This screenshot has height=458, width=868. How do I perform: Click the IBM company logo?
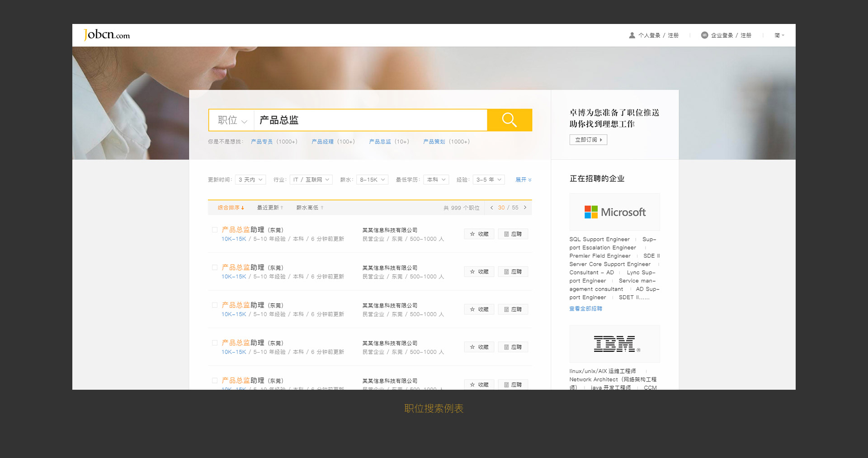[x=614, y=344]
